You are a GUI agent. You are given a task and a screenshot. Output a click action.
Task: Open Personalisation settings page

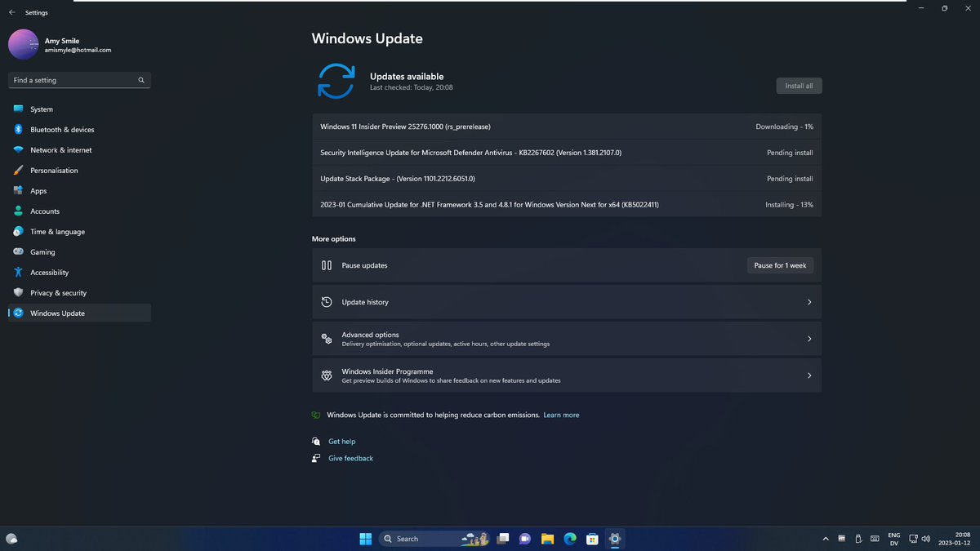pyautogui.click(x=79, y=171)
